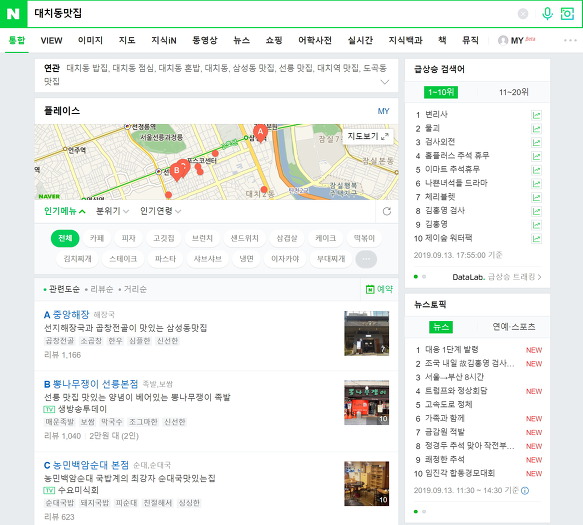Open the three-dot more menu in tab bar

pos(570,40)
